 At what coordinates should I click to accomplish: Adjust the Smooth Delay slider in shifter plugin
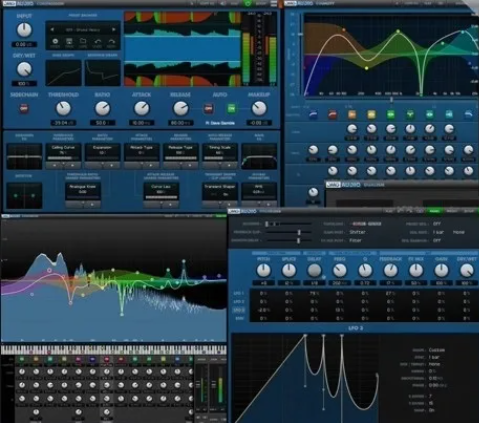(289, 240)
